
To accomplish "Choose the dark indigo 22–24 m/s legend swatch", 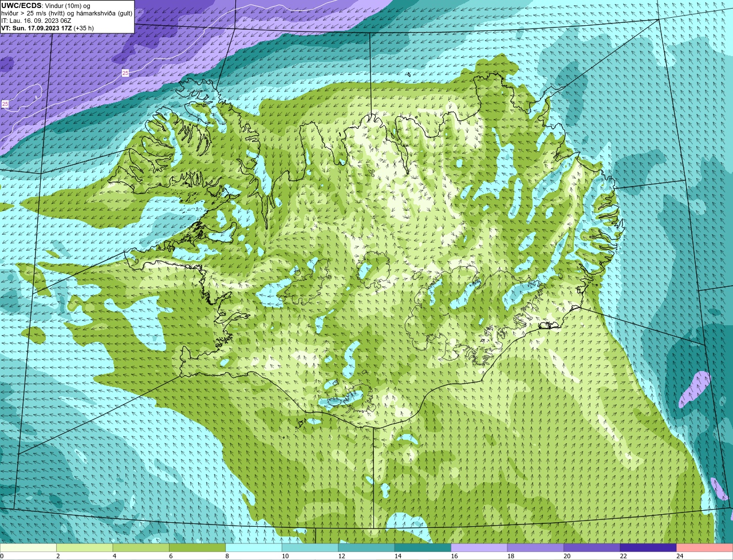I will (x=648, y=547).
